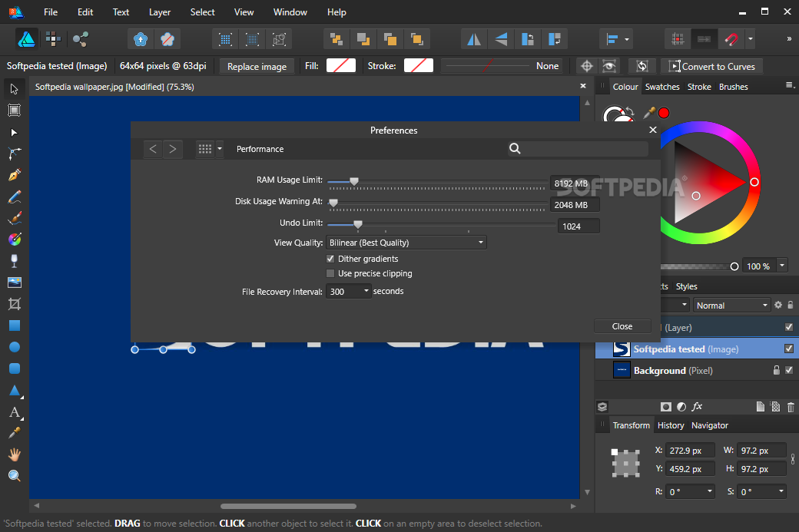The height and width of the screenshot is (532, 799).
Task: Select the Rounded Rectangle tool
Action: pos(15,368)
